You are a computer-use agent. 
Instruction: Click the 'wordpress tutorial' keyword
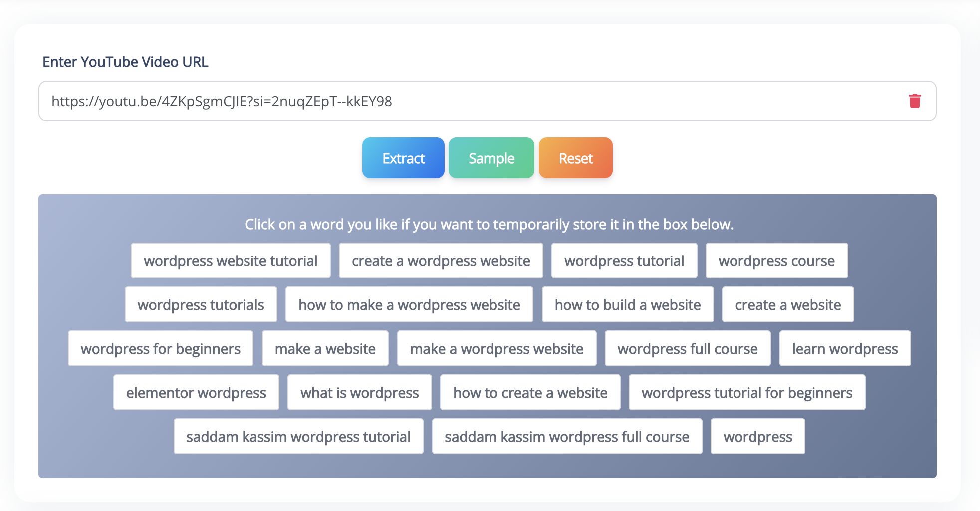click(624, 260)
